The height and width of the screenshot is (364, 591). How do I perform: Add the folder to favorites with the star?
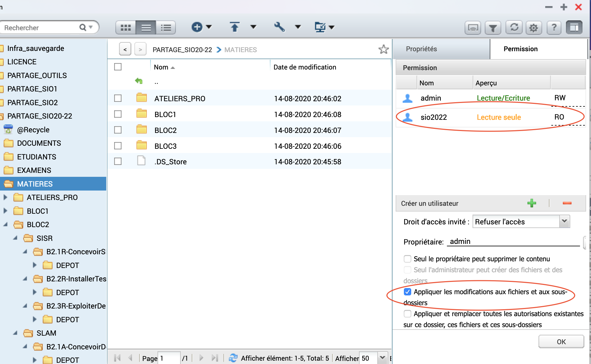383,49
